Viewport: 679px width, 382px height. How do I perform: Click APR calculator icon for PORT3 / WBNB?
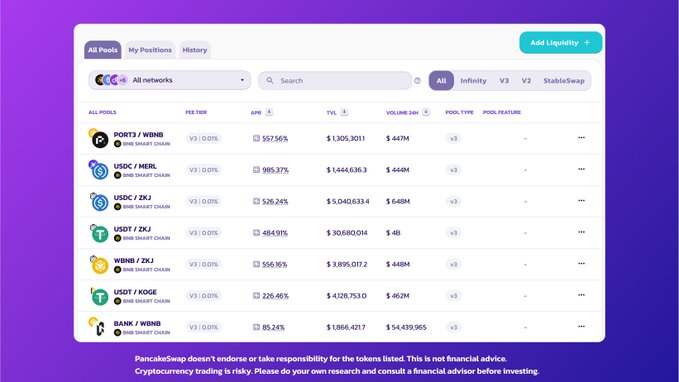[256, 138]
